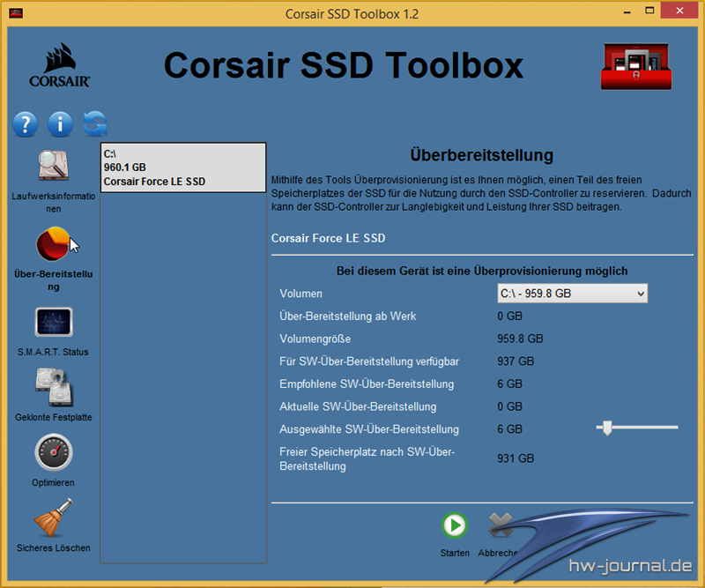This screenshot has width=705, height=588.
Task: Click the Abbrechen cross icon
Action: pyautogui.click(x=501, y=525)
